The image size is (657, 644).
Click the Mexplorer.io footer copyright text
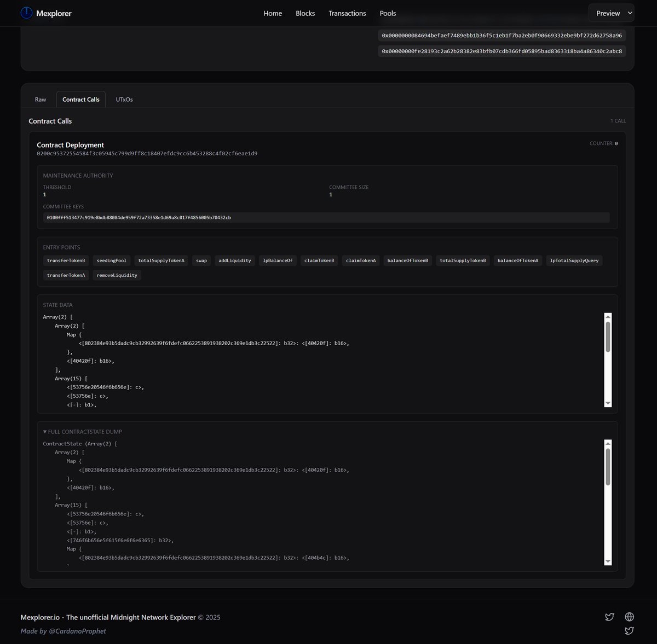click(120, 617)
